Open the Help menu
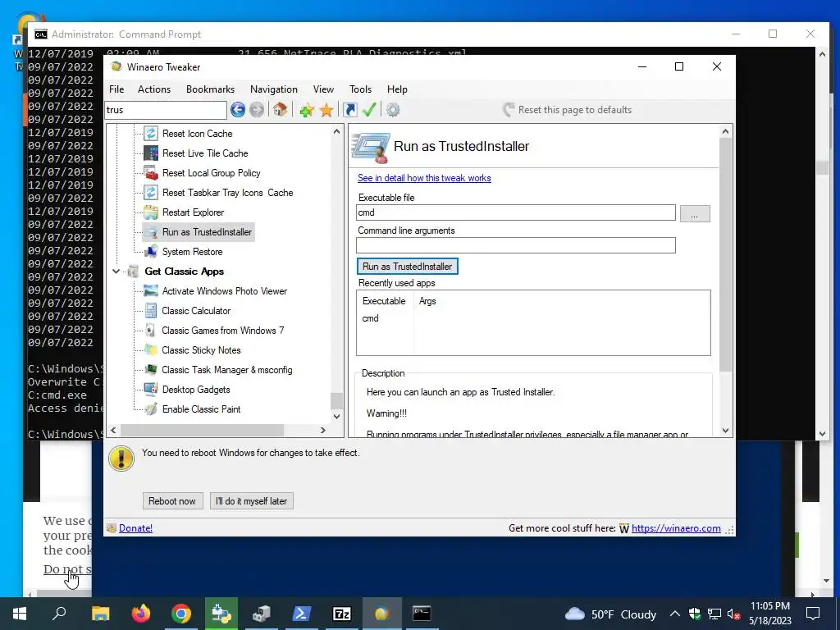 (x=398, y=89)
